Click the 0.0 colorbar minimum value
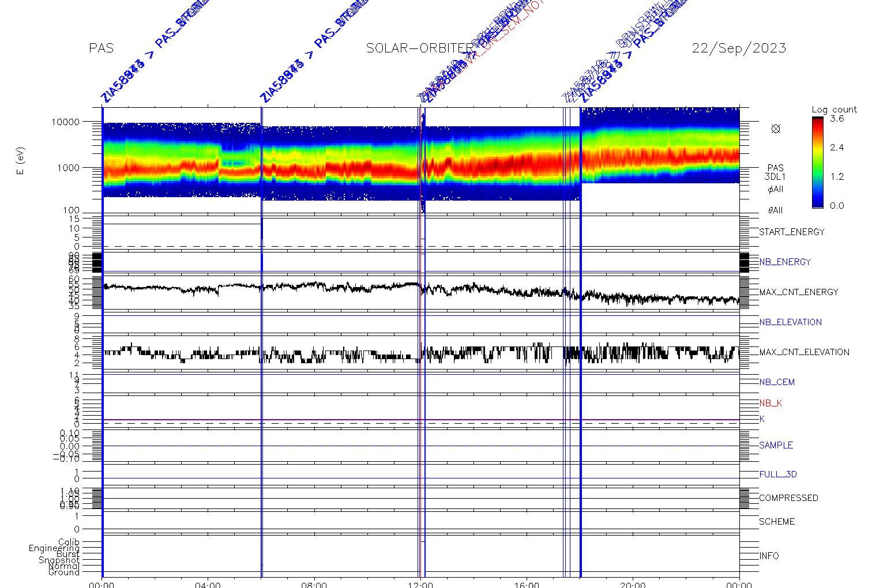 837,205
